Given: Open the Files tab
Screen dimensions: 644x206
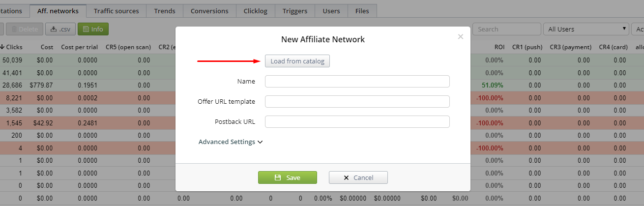Looking at the screenshot, I should tap(362, 11).
